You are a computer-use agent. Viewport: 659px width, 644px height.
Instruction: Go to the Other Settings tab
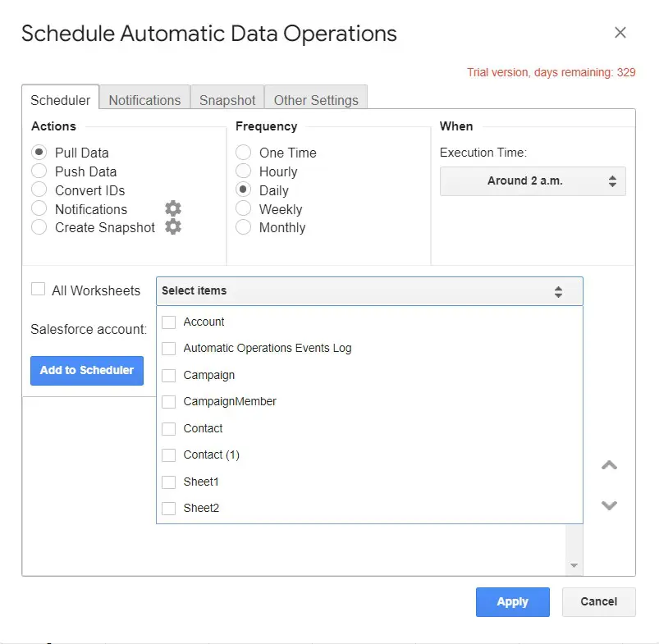316,100
